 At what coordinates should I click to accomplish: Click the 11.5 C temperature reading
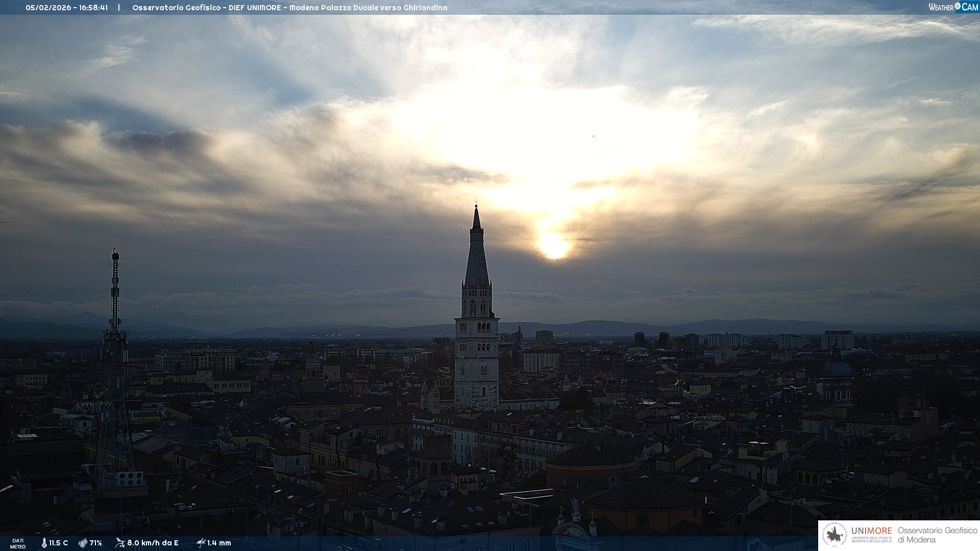point(58,543)
